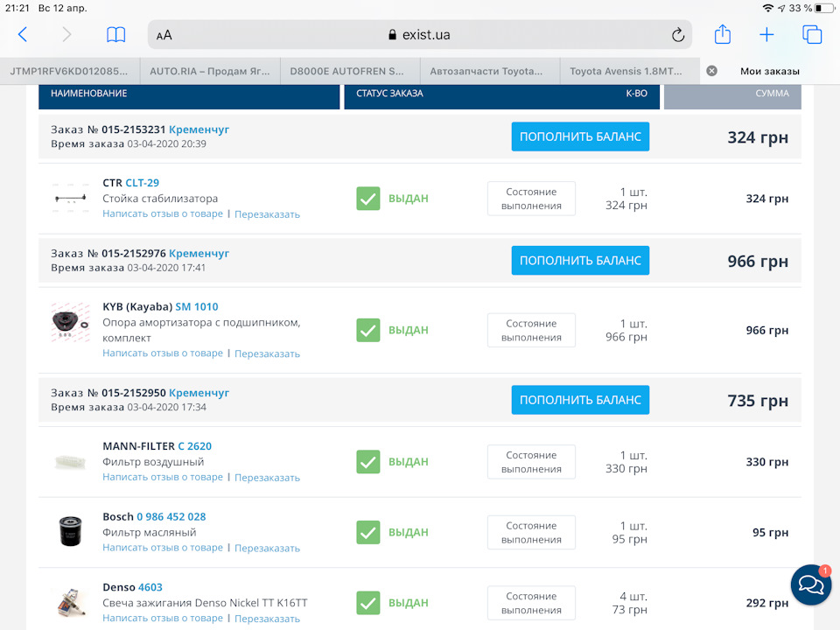
Task: Click Пополнить баланс for order 015-2152976
Action: [580, 261]
